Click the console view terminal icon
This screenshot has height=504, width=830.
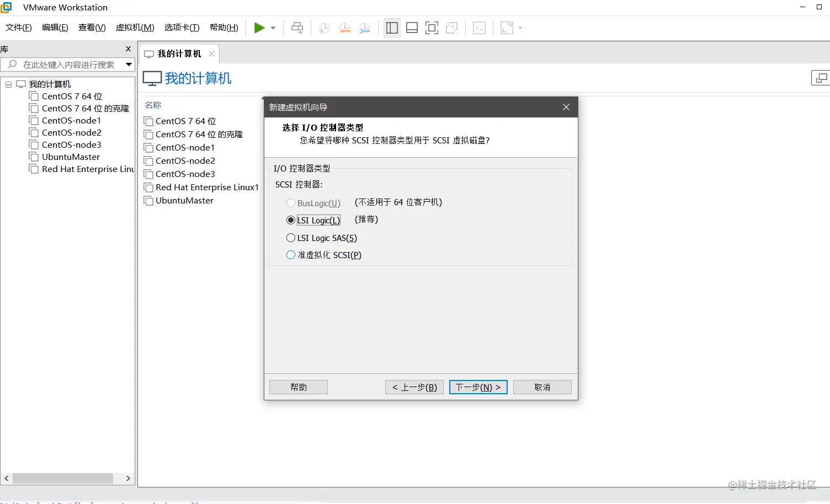pyautogui.click(x=480, y=28)
